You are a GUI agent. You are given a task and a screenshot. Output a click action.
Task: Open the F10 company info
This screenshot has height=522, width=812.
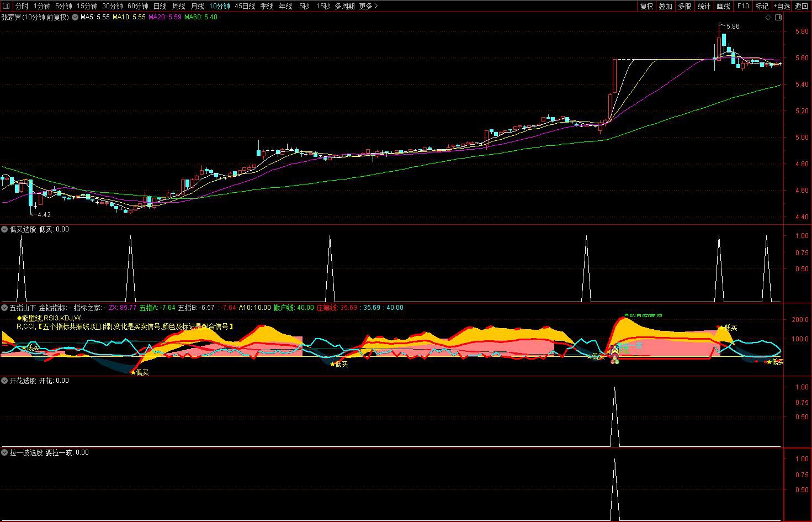pyautogui.click(x=743, y=6)
